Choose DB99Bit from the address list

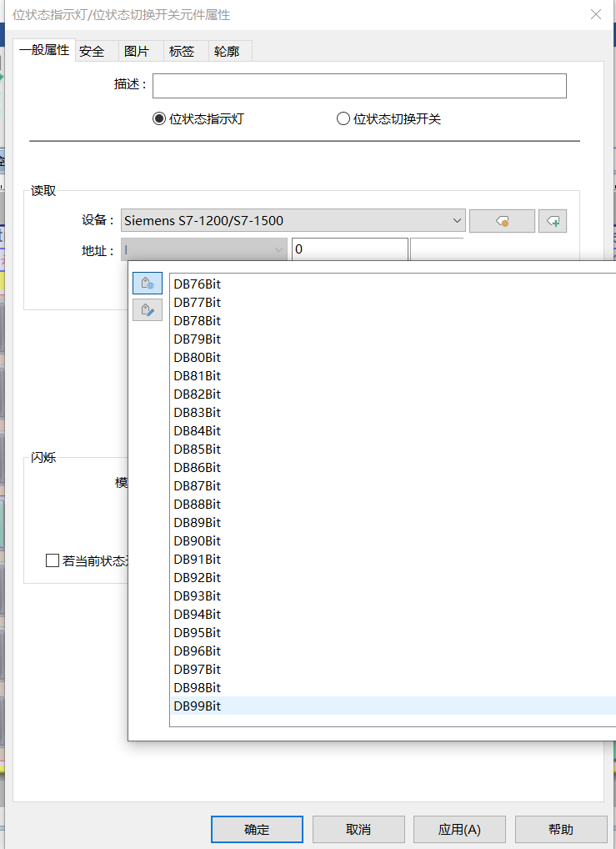(x=198, y=706)
